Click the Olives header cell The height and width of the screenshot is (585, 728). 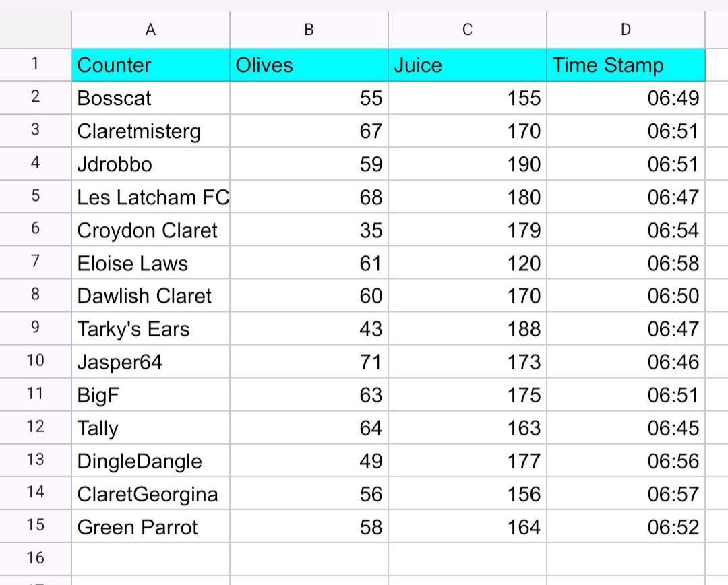(309, 65)
